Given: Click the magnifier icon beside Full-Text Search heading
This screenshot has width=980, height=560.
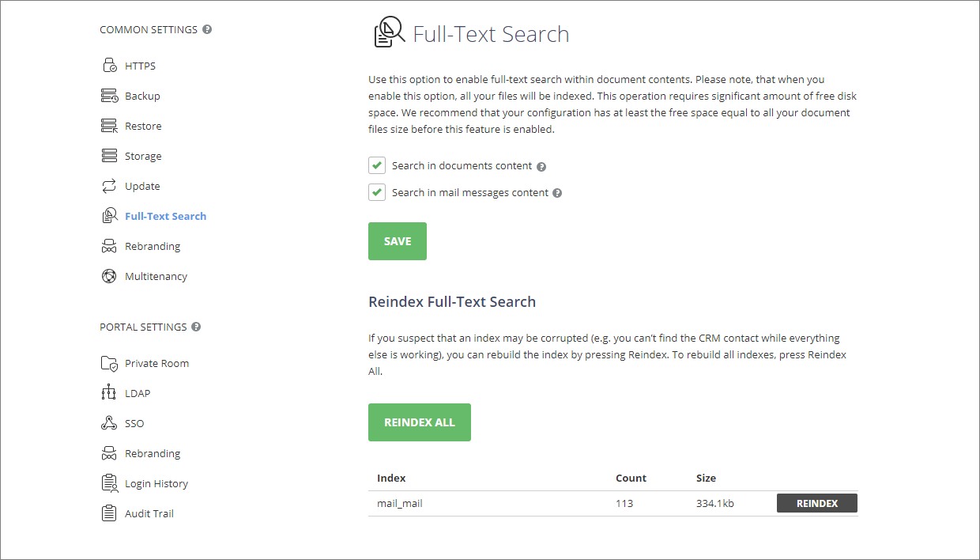Looking at the screenshot, I should pyautogui.click(x=387, y=32).
